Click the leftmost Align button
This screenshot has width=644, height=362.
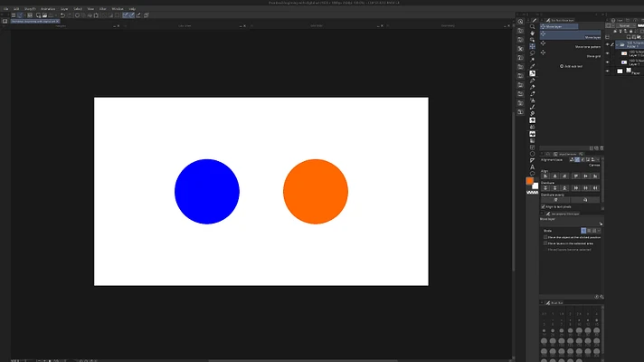(x=545, y=176)
